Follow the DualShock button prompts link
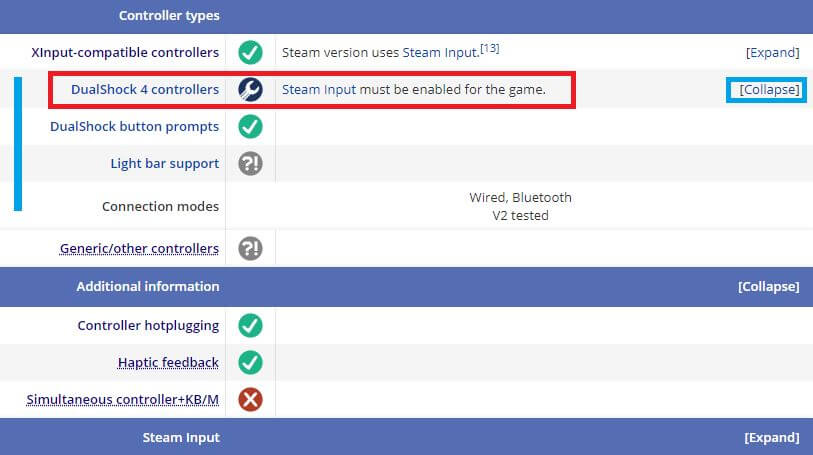The width and height of the screenshot is (813, 455). pos(134,127)
